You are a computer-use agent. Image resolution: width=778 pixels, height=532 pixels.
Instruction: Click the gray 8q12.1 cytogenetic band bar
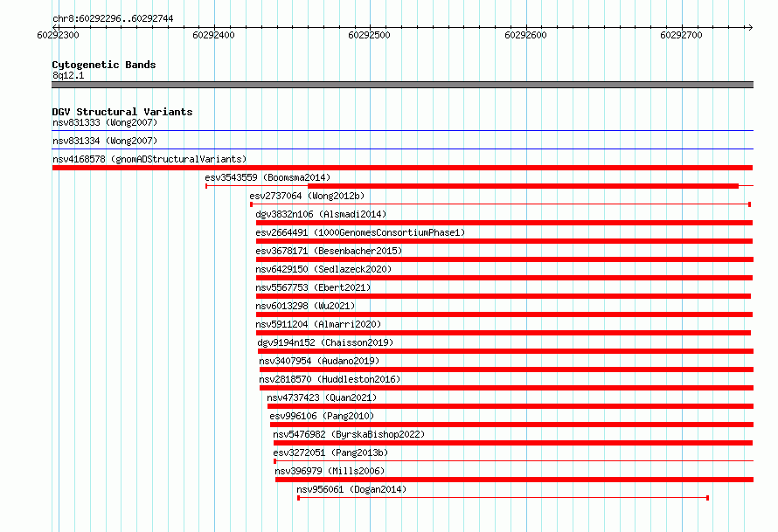pos(402,85)
